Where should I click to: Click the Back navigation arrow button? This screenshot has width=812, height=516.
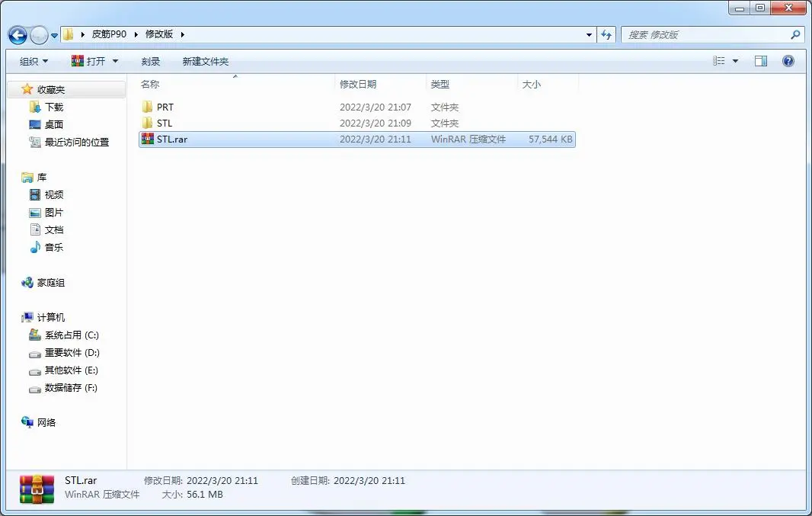18,35
